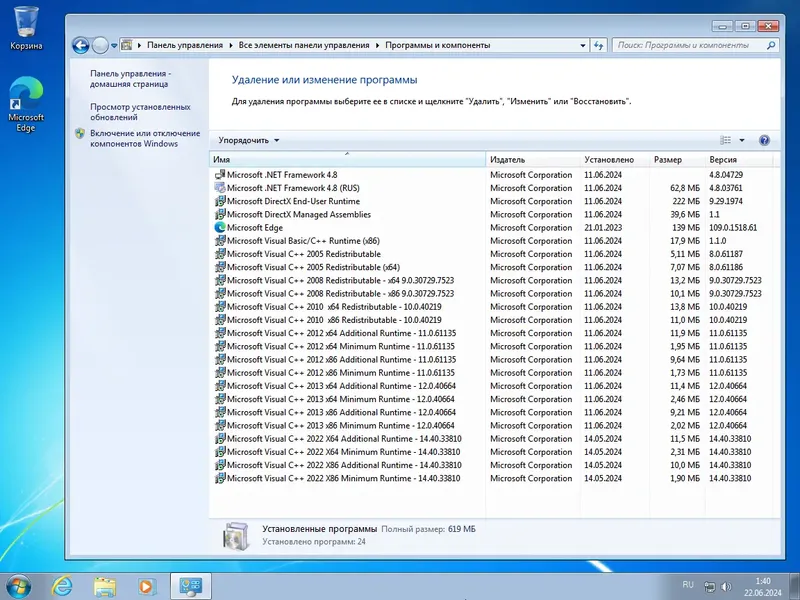Open 'Панель управления - домашняя страница' link
This screenshot has width=800, height=600.
(130, 79)
